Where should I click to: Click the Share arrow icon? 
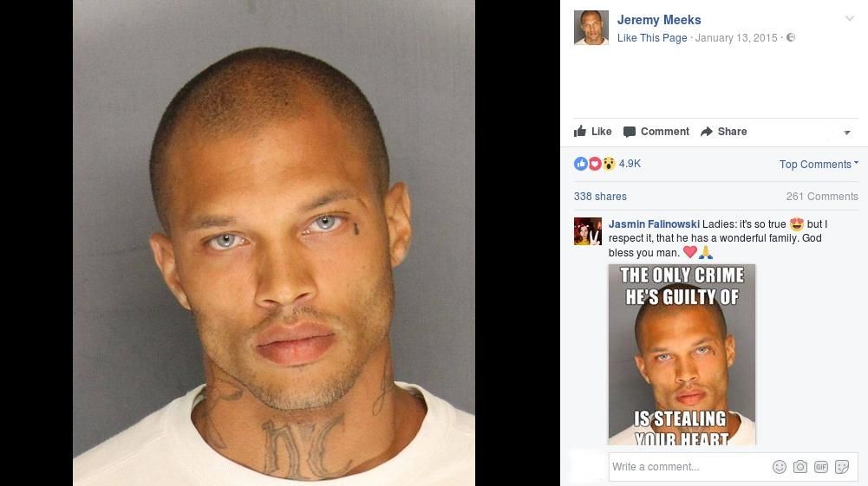pos(707,132)
